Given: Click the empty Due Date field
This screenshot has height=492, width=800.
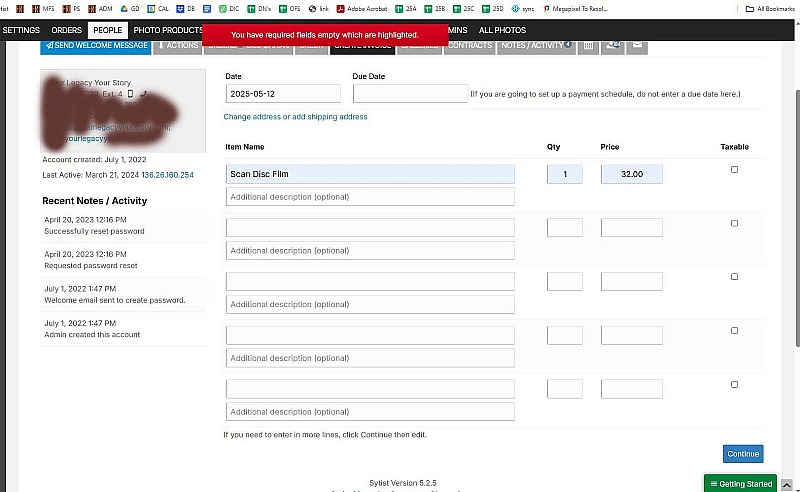Looking at the screenshot, I should [x=410, y=94].
